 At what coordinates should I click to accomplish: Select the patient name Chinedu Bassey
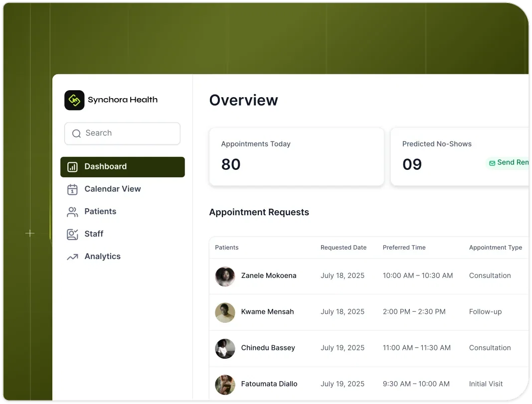point(268,348)
